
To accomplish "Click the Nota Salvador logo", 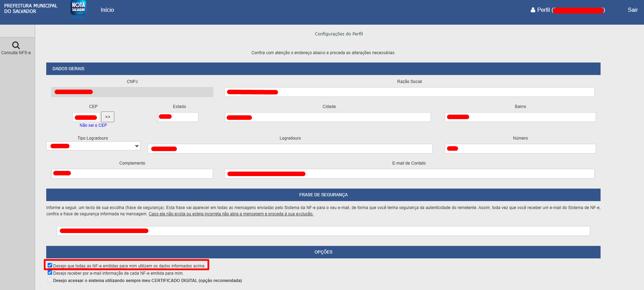I will [78, 8].
